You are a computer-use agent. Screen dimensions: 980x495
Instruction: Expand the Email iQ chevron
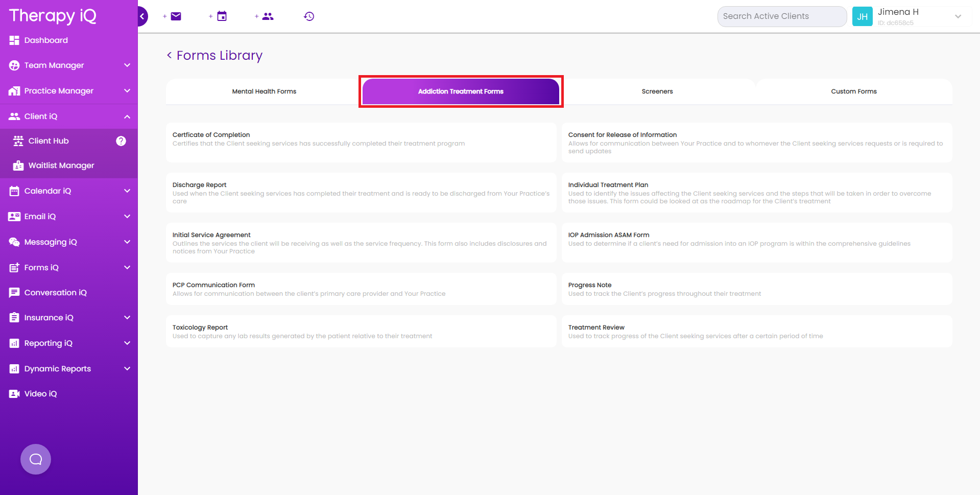(x=127, y=217)
